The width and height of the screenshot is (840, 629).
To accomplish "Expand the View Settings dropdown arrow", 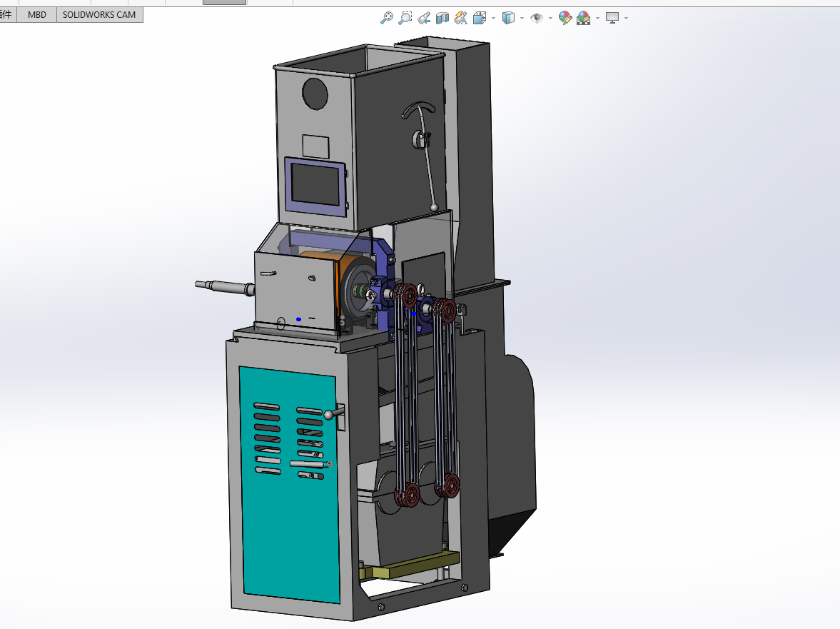I will 626,19.
